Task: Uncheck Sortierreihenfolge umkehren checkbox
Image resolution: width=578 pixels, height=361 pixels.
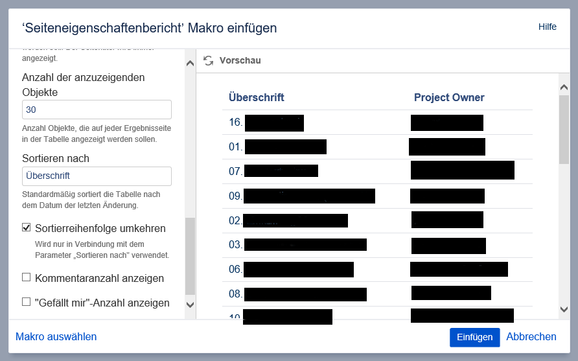Action: pyautogui.click(x=26, y=228)
